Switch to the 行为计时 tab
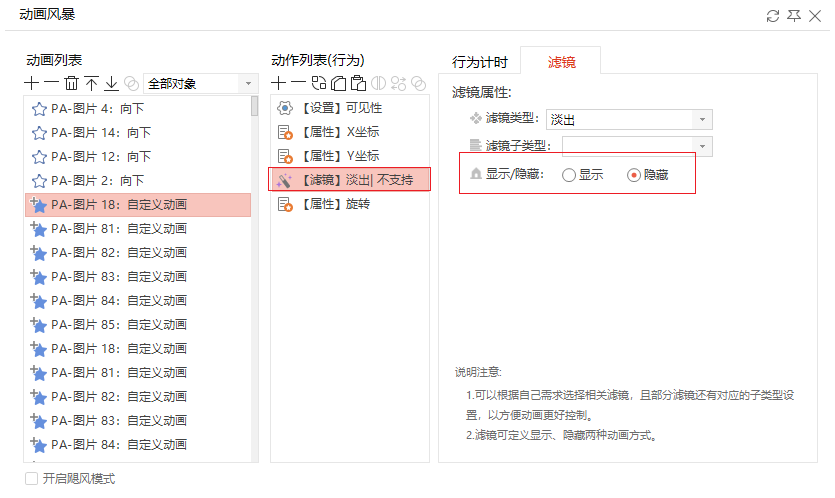The image size is (835, 498). click(480, 62)
